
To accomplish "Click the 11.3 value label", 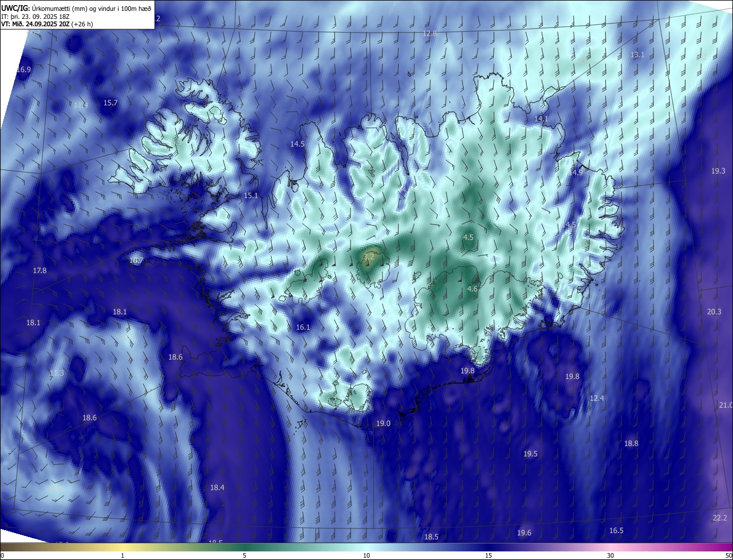I will 57,373.
